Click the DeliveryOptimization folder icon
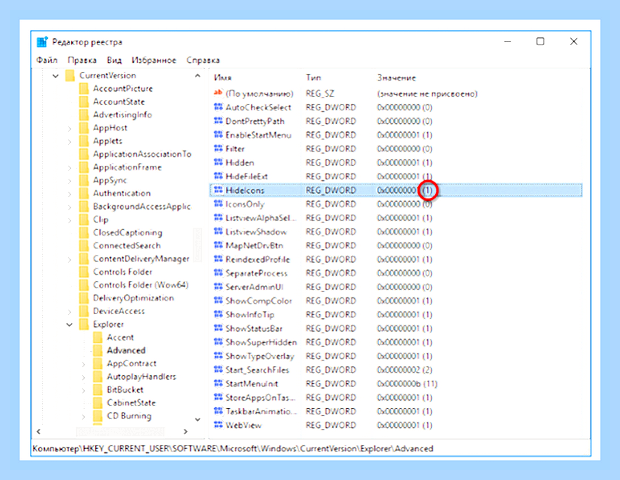The image size is (620, 480). pyautogui.click(x=84, y=298)
